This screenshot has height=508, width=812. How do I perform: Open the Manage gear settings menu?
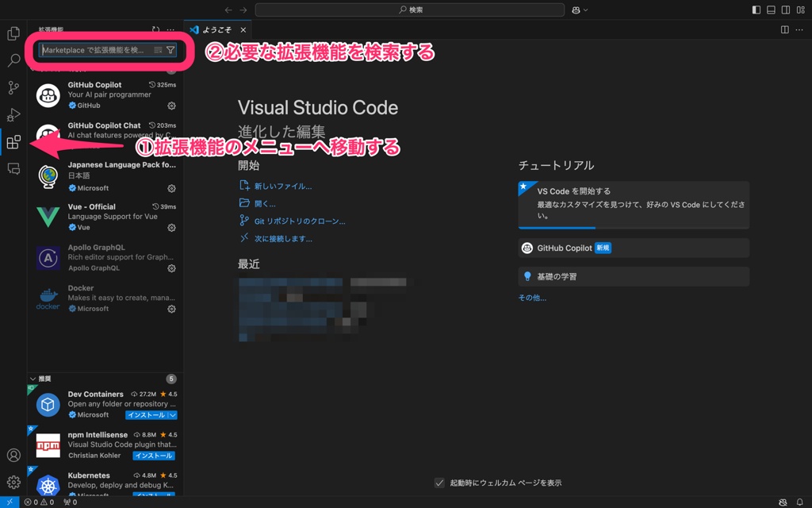[13, 482]
